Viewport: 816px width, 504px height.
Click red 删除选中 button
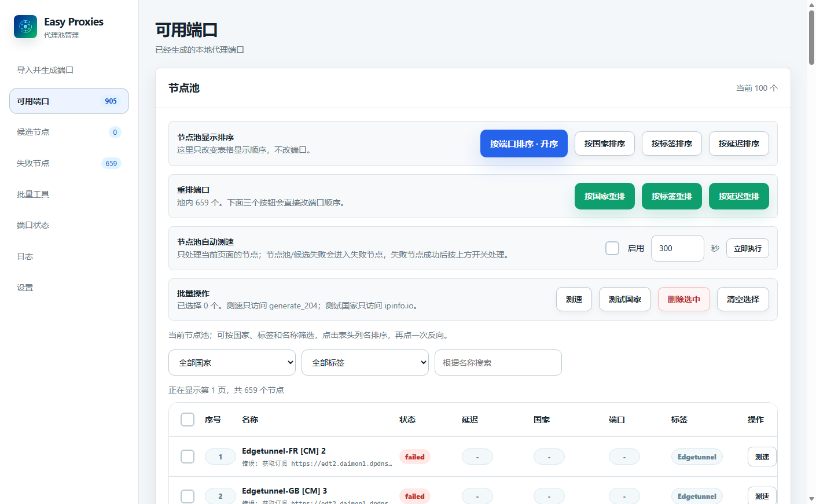tap(684, 299)
